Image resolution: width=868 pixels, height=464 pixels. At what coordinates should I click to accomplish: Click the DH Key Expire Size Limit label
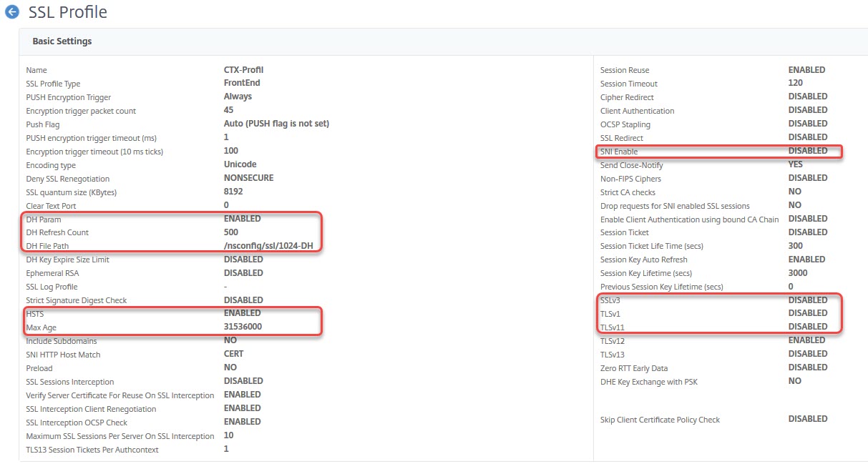[x=67, y=260]
